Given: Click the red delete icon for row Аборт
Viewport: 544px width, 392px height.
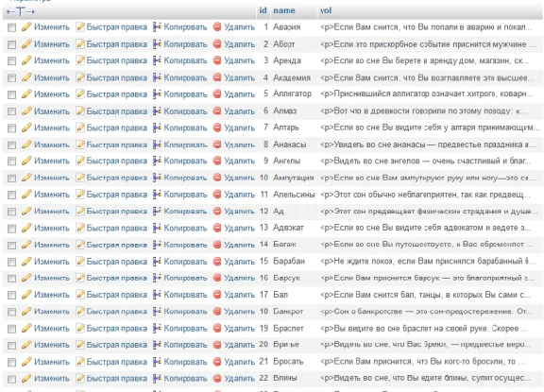Looking at the screenshot, I should [x=217, y=44].
